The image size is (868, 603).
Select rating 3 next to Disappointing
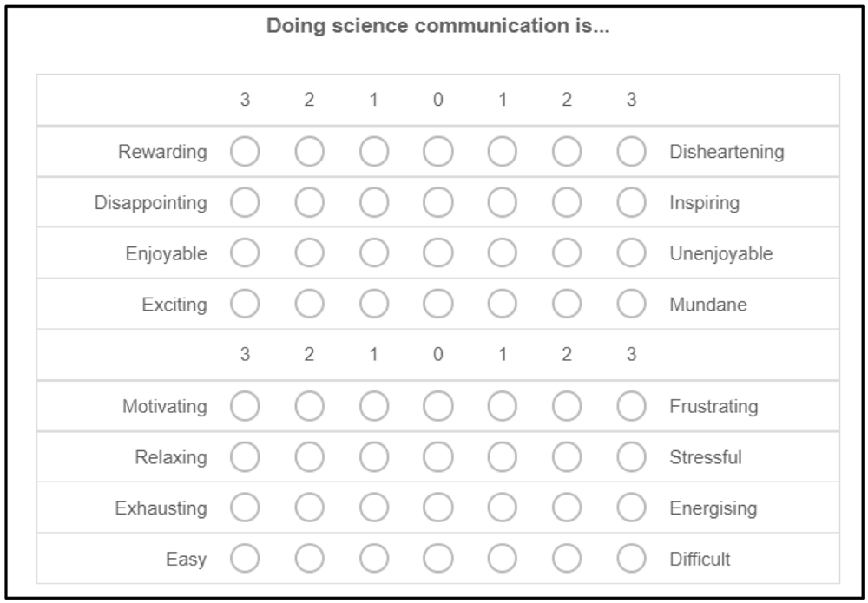245,202
